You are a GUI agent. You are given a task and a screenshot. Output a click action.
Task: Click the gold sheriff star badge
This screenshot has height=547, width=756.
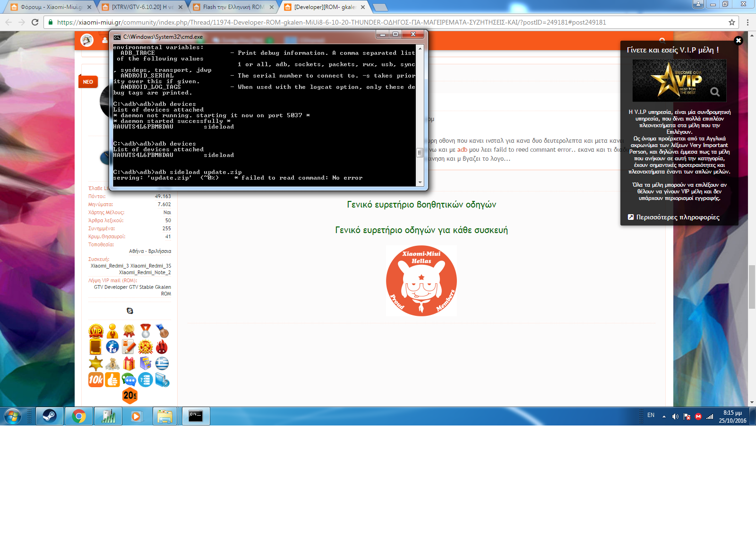[96, 364]
